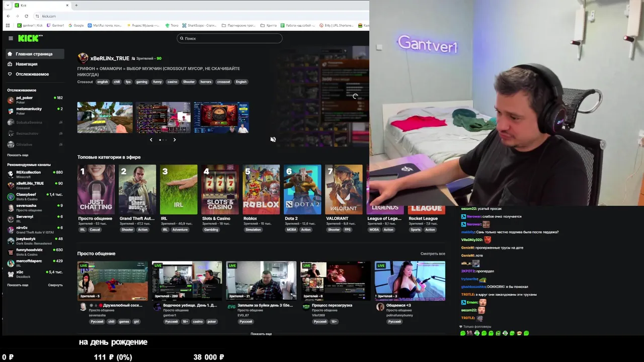This screenshot has height=362, width=644.
Task: Open followed channel melomanlucky
Action: 35,111
